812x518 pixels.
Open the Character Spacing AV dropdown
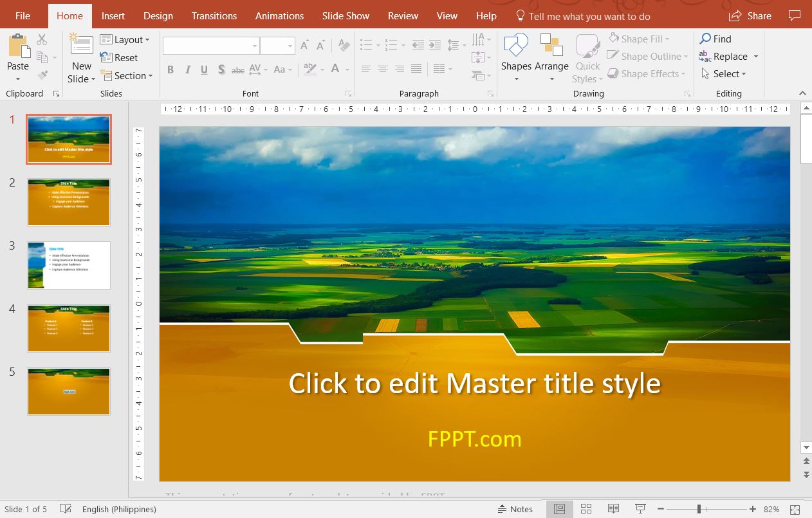pyautogui.click(x=257, y=69)
